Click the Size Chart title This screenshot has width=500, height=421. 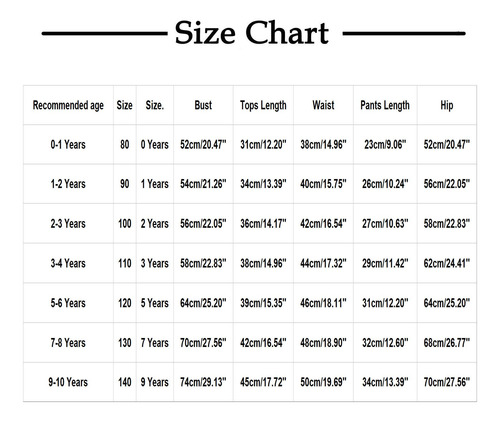252,33
